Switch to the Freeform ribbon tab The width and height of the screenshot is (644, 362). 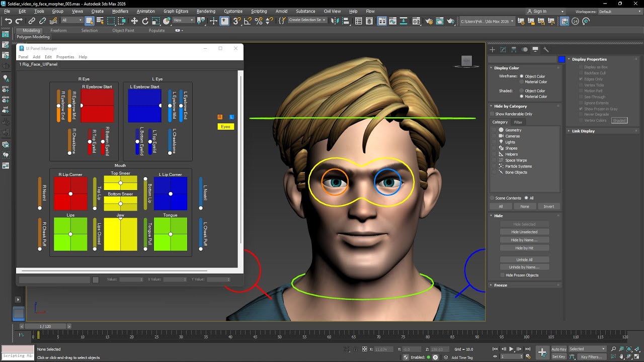pyautogui.click(x=58, y=30)
